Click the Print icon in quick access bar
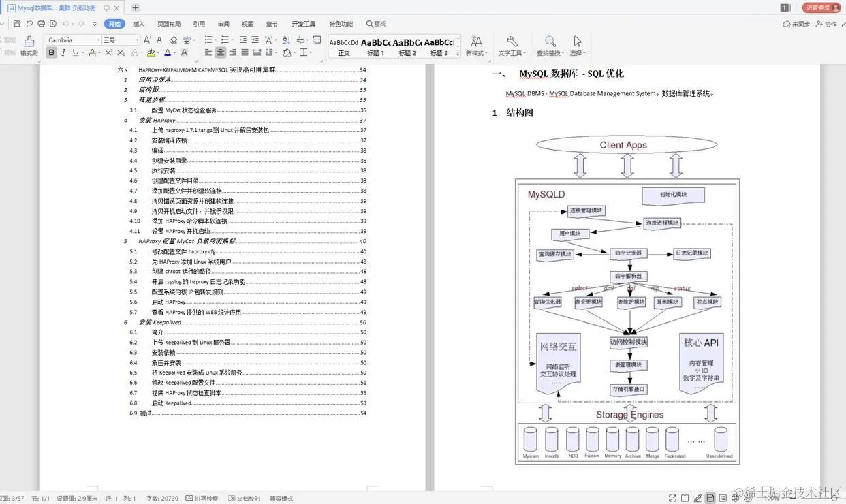Screen dimensions: 846x504 click(42, 24)
